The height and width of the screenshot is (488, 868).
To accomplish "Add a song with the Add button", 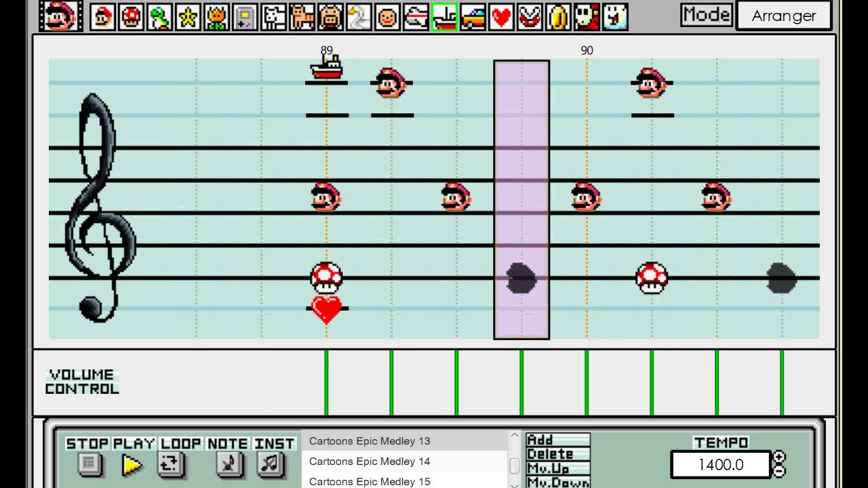I will (558, 440).
